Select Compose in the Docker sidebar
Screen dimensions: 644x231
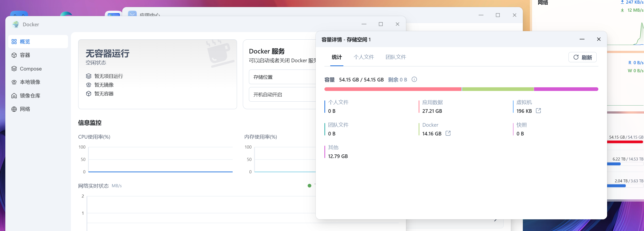click(x=30, y=69)
